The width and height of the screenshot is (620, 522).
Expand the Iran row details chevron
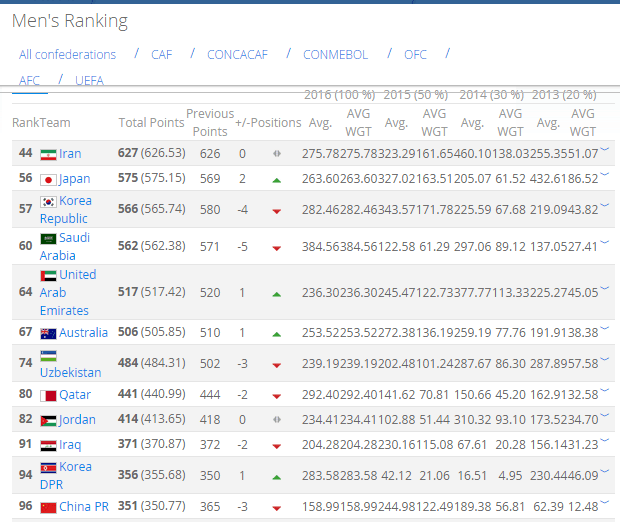click(605, 150)
